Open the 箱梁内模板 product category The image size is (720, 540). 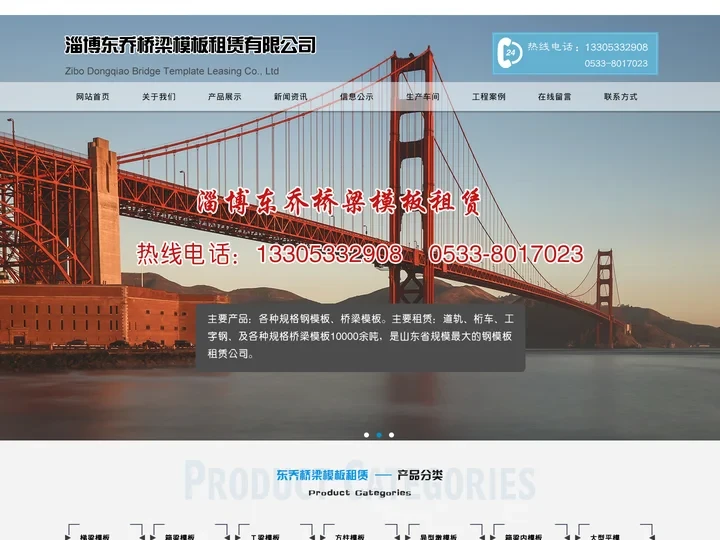click(x=523, y=536)
